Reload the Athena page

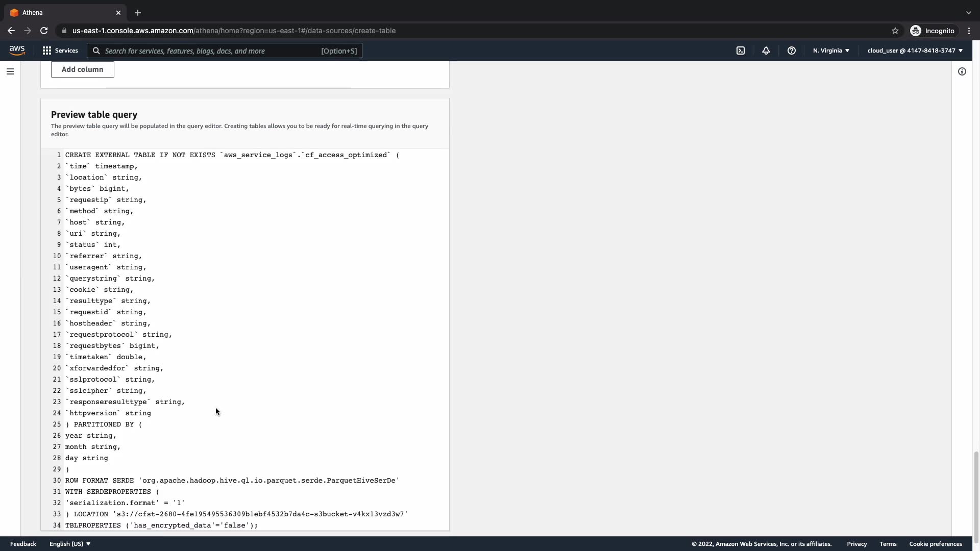[44, 31]
